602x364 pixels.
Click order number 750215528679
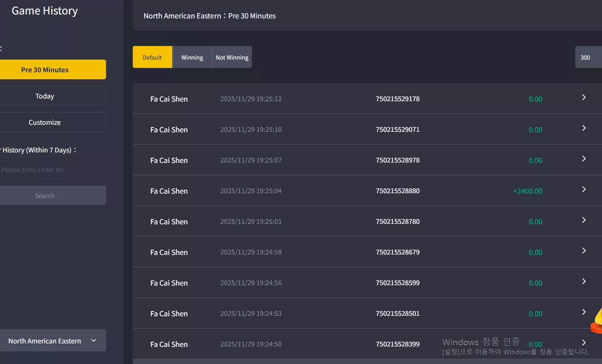(x=397, y=252)
